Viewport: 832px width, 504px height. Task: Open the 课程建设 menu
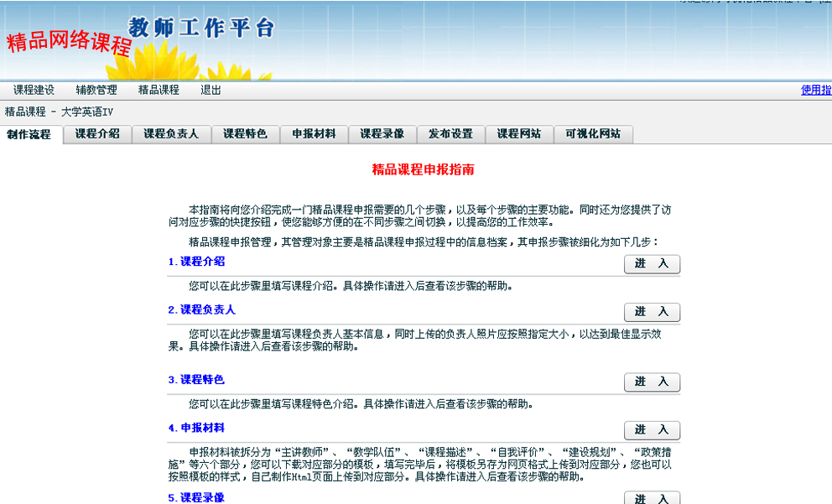tap(34, 90)
